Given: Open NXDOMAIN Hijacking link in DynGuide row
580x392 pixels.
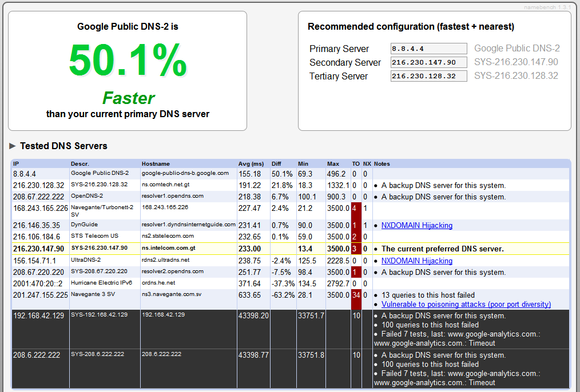Looking at the screenshot, I should pos(417,225).
